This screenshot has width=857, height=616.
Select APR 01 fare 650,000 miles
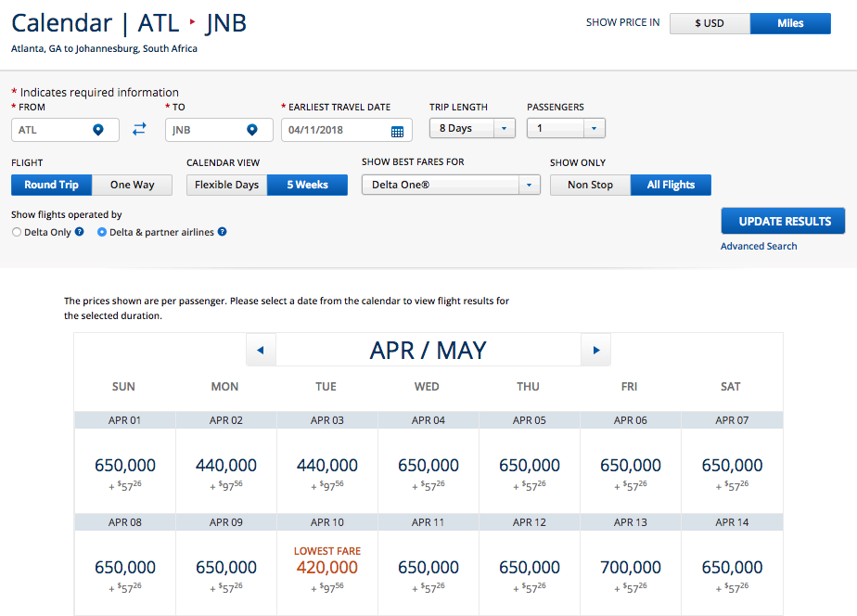pyautogui.click(x=125, y=470)
